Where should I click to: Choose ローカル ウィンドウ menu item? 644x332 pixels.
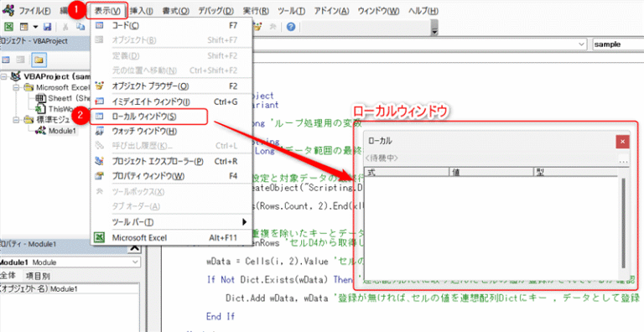(150, 117)
